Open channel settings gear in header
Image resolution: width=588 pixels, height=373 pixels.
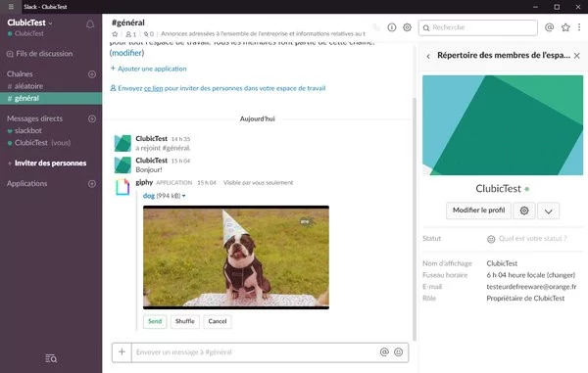click(407, 27)
